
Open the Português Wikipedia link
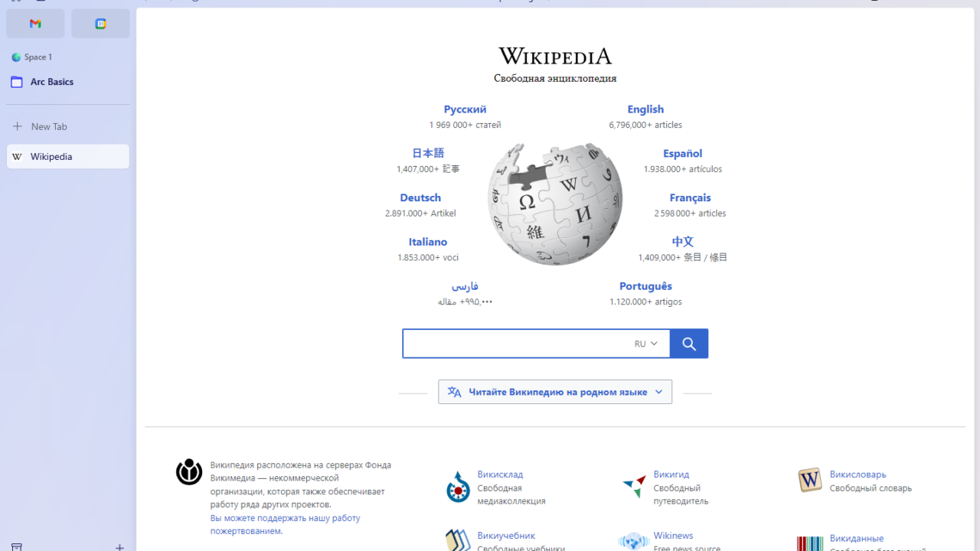pos(645,286)
